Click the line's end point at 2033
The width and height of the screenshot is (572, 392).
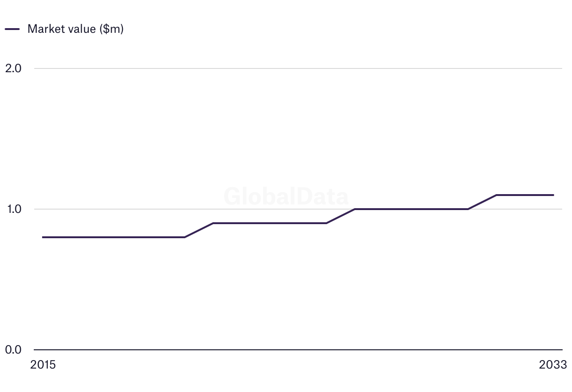pyautogui.click(x=553, y=195)
